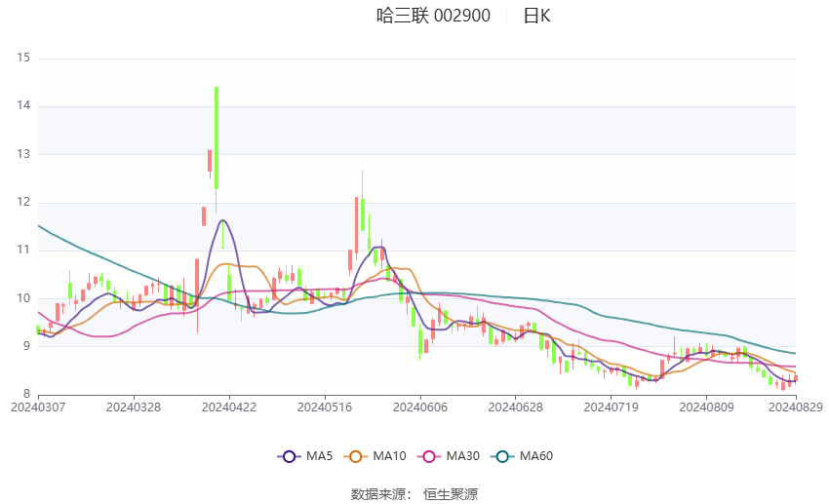Click the 12 price axis label
829x504 pixels.
click(23, 202)
